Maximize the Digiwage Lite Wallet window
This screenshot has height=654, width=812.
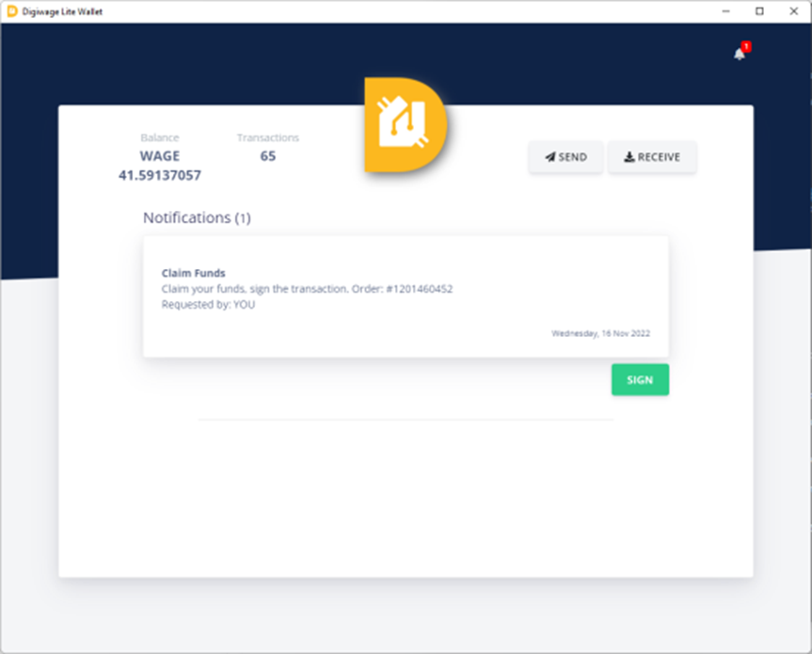(759, 11)
